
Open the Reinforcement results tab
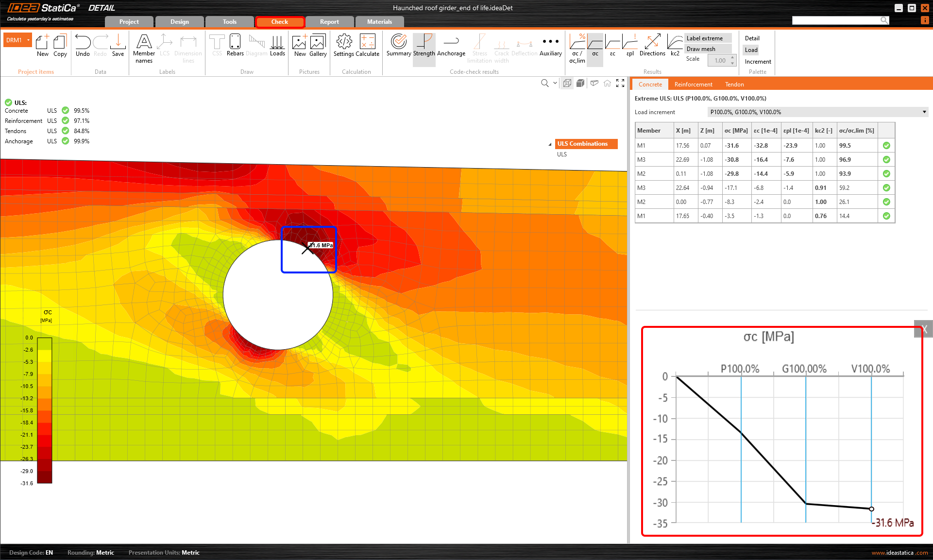point(693,85)
